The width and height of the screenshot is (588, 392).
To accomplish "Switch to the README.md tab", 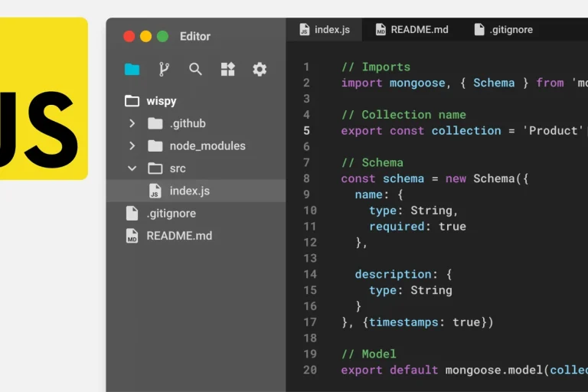I will point(412,29).
